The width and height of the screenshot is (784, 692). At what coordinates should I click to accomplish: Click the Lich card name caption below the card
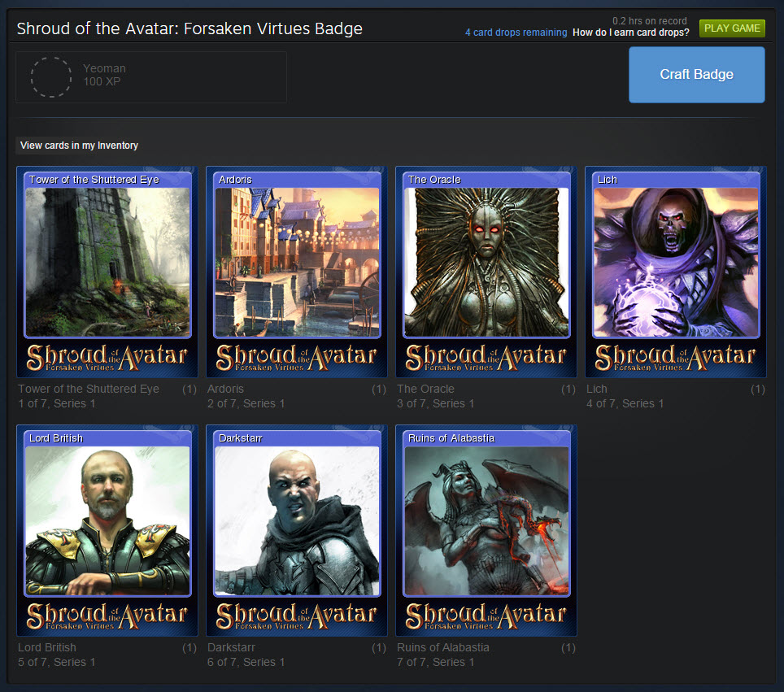596,389
